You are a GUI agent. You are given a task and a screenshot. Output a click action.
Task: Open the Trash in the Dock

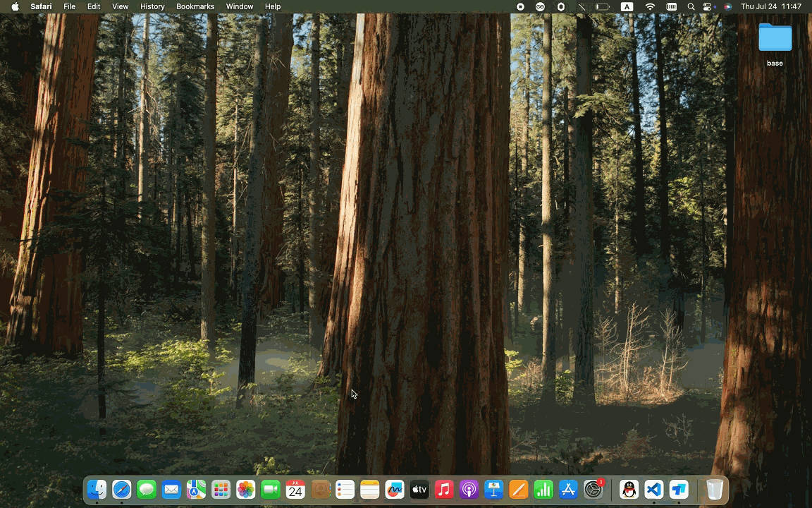tap(715, 490)
